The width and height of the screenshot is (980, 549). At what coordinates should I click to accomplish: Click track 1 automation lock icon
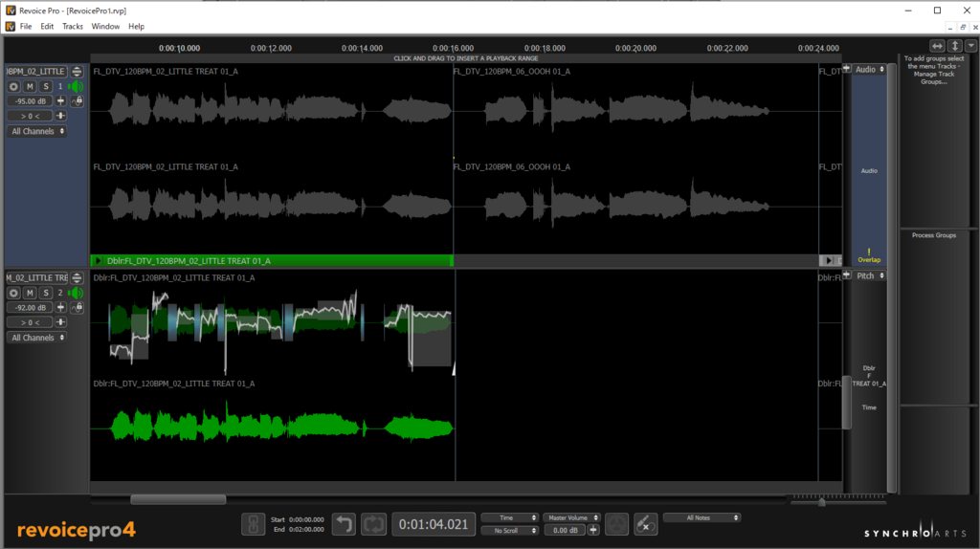tap(77, 100)
